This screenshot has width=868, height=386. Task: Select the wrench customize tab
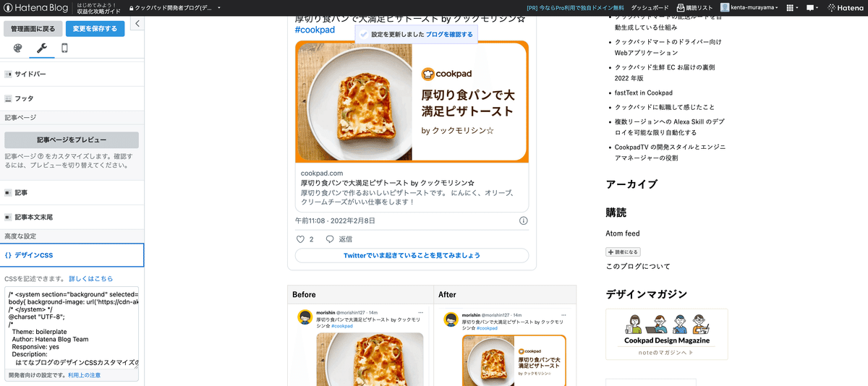click(x=41, y=48)
